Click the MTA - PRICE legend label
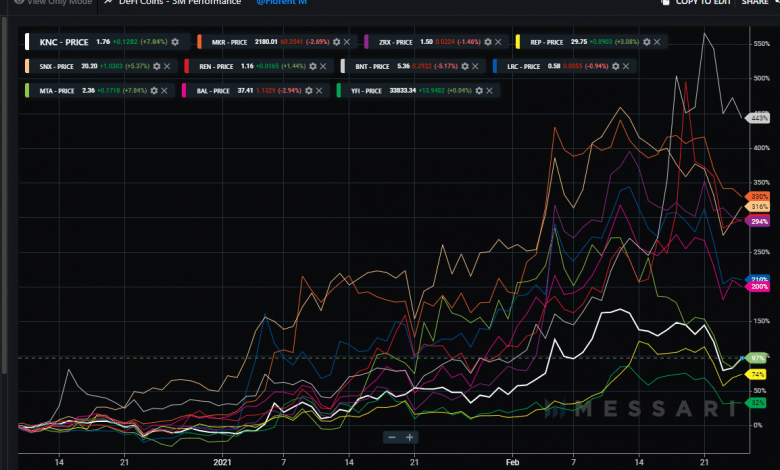Viewport: 780px width, 470px height. tap(57, 91)
